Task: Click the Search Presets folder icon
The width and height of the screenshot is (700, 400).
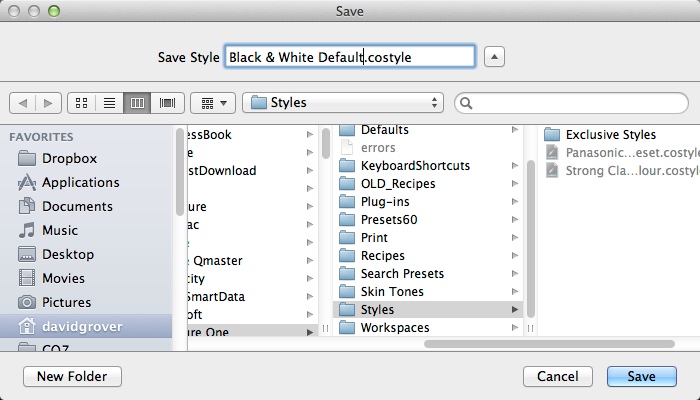Action: pyautogui.click(x=347, y=274)
